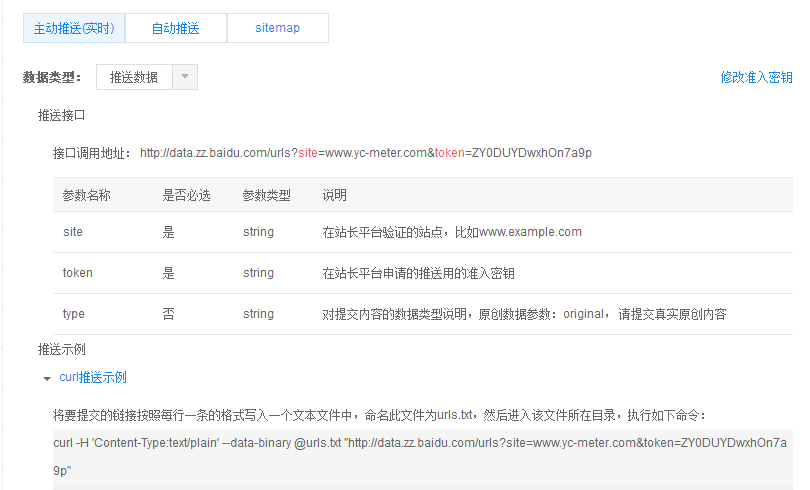The height and width of the screenshot is (490, 810).
Task: Click the 参数名称 column header
Action: 86,195
